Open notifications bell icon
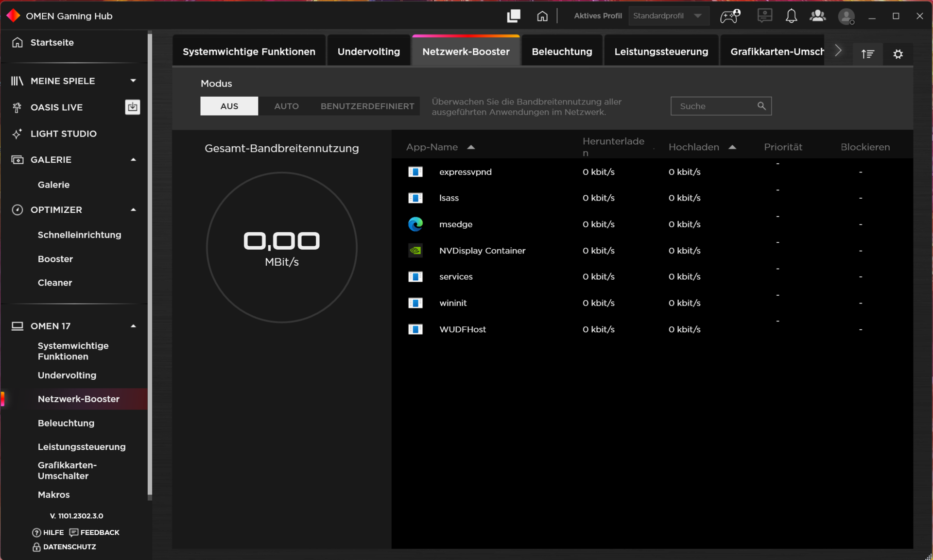The width and height of the screenshot is (933, 560). (x=791, y=16)
